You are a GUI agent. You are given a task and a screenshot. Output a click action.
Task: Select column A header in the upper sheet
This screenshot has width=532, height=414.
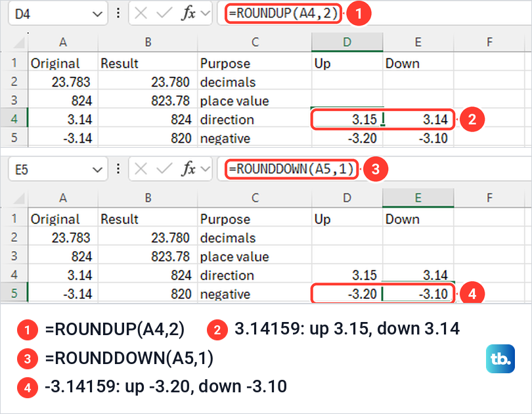(63, 43)
